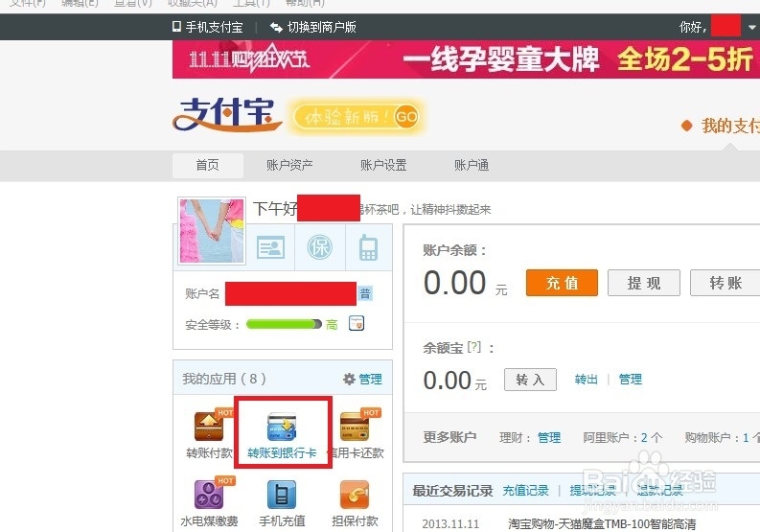Open the 充值记录 link

click(x=525, y=491)
